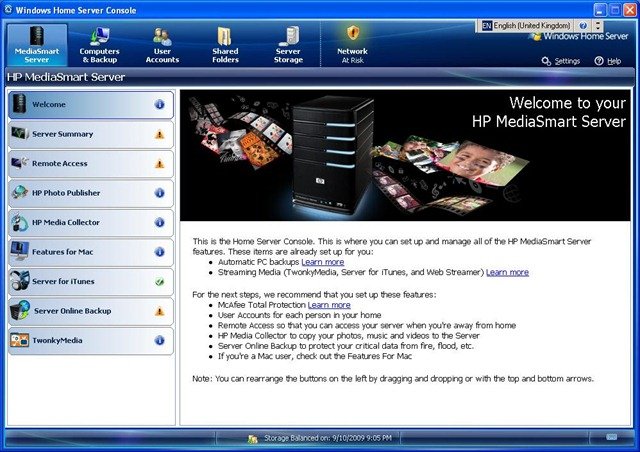Switch to Computers & Backup tab
The width and height of the screenshot is (640, 452).
click(99, 45)
